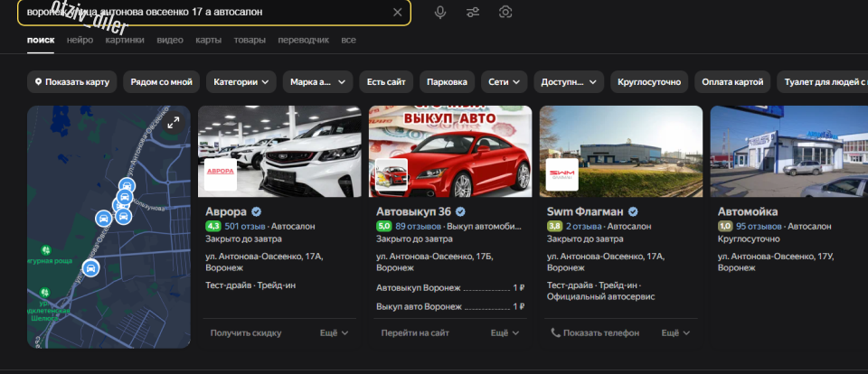Switch to the поиск tab
This screenshot has width=868, height=374.
[x=41, y=41]
